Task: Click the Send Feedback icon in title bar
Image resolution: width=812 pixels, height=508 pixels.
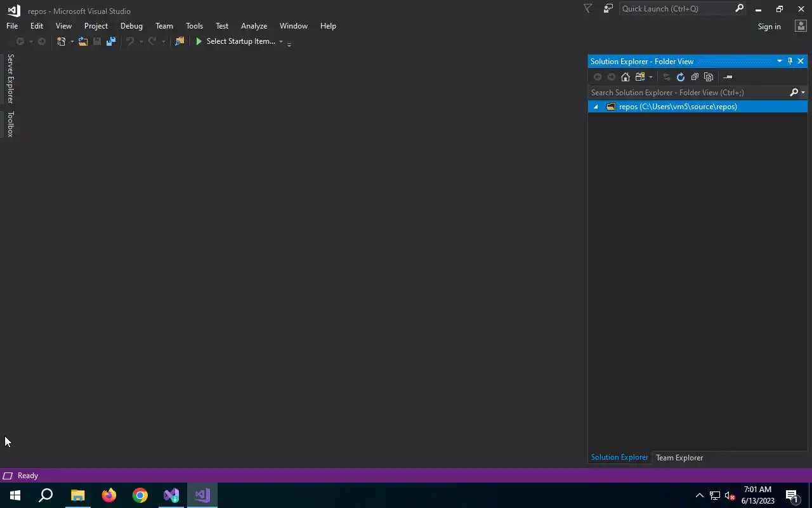Action: [608, 9]
